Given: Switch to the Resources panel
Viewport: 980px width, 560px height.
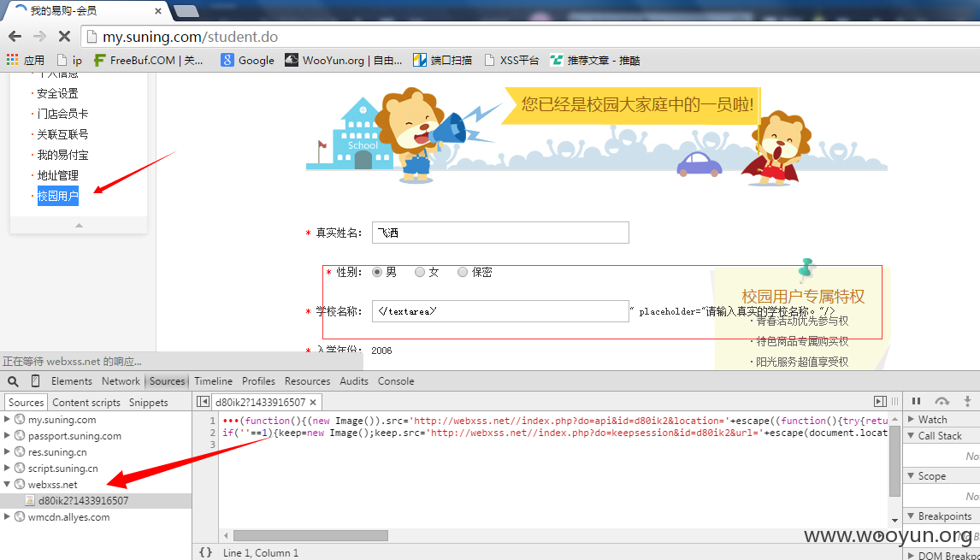Looking at the screenshot, I should 307,381.
